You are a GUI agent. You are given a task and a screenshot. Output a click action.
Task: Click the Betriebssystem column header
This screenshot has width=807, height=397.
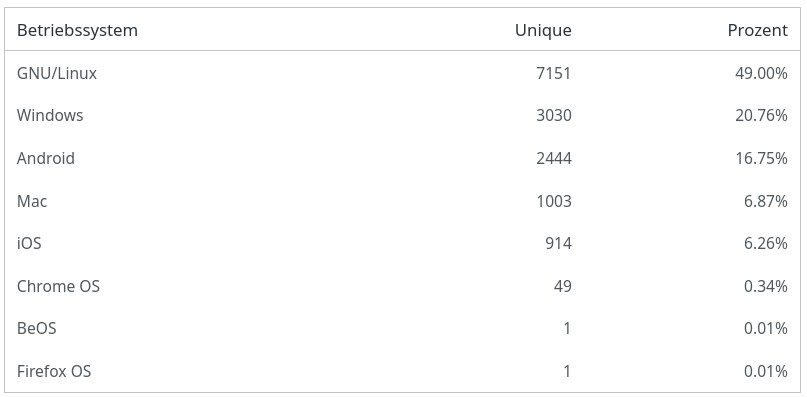click(x=77, y=30)
